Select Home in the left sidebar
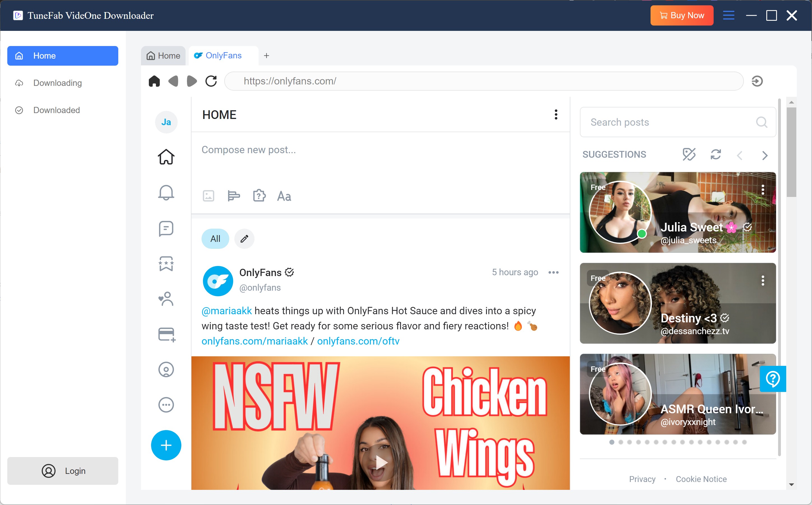The width and height of the screenshot is (812, 505). pos(63,56)
